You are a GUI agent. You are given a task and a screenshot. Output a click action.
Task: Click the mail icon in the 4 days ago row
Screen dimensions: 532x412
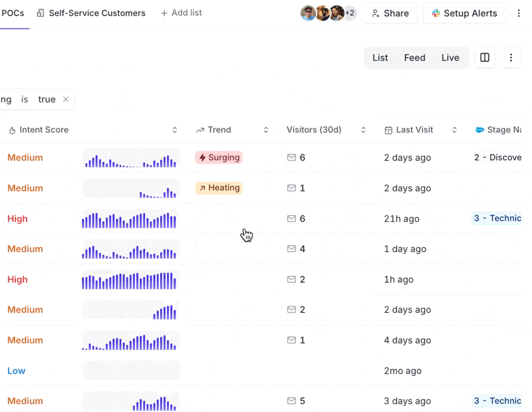291,340
